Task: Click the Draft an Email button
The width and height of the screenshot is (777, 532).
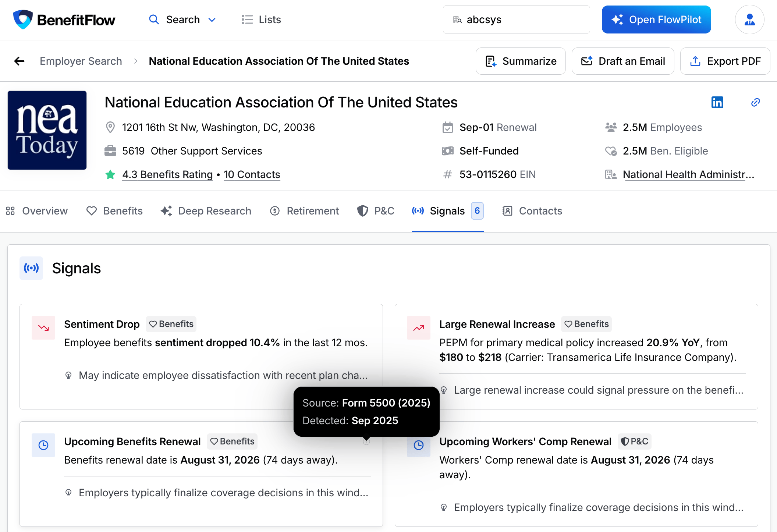Action: tap(623, 61)
